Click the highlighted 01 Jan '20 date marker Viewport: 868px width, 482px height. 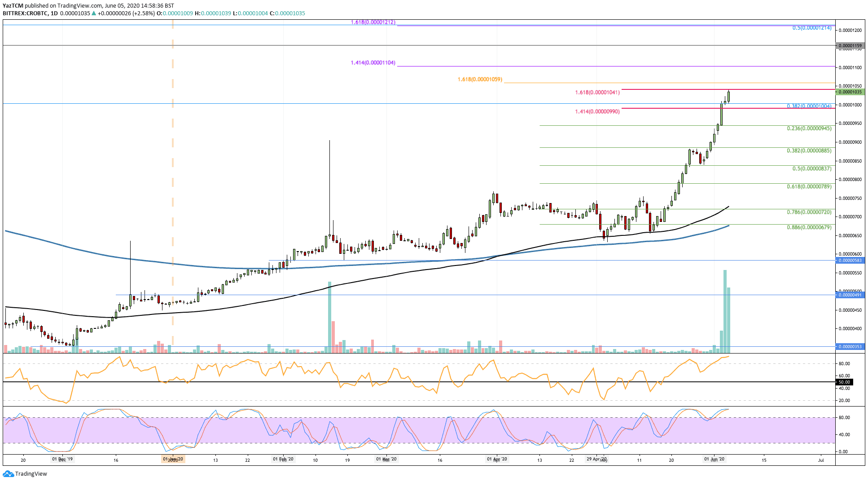[173, 460]
